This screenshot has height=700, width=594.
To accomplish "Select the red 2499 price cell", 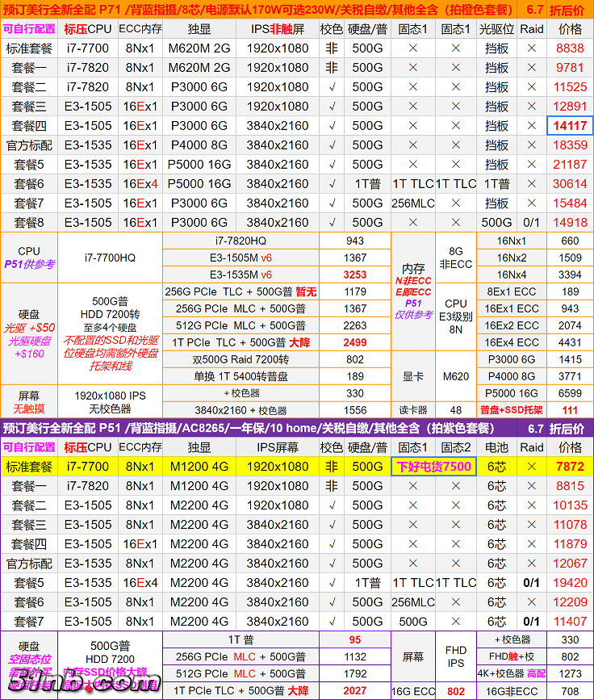I will (x=354, y=342).
